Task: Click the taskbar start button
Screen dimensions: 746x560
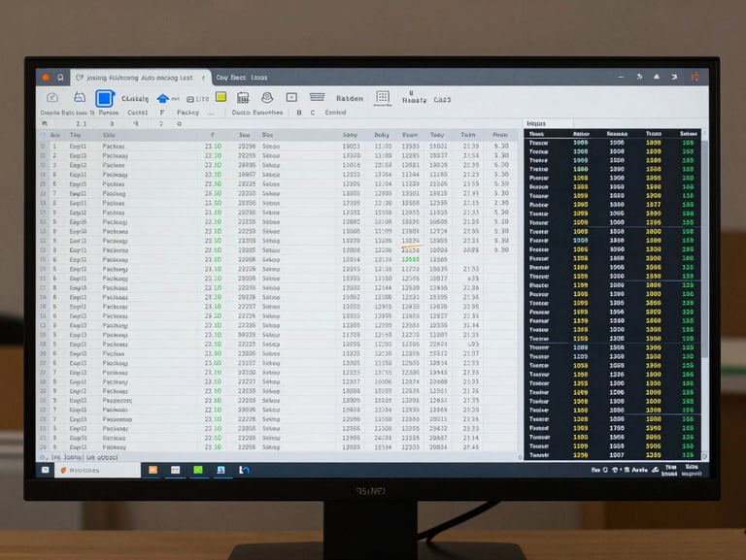Action: click(46, 470)
